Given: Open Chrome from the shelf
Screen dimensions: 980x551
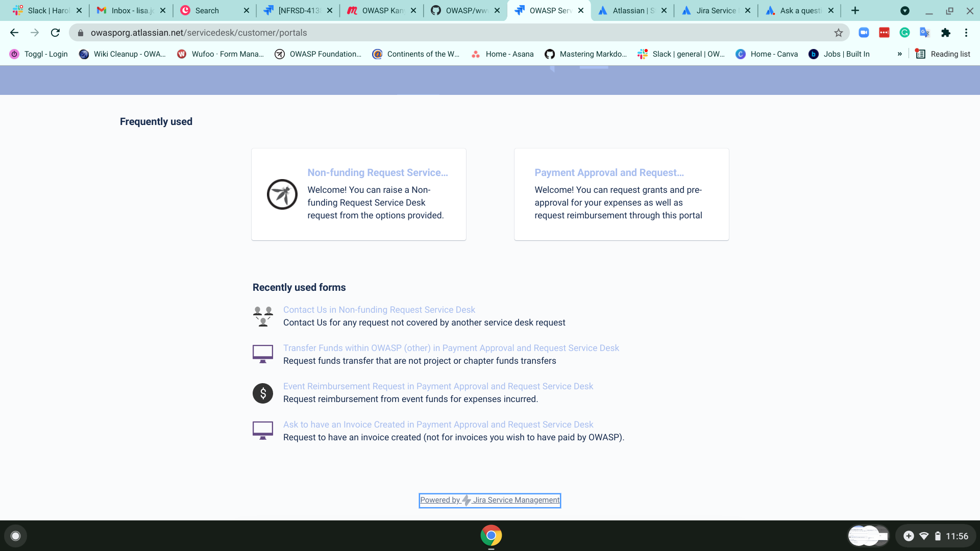Looking at the screenshot, I should pos(491,536).
